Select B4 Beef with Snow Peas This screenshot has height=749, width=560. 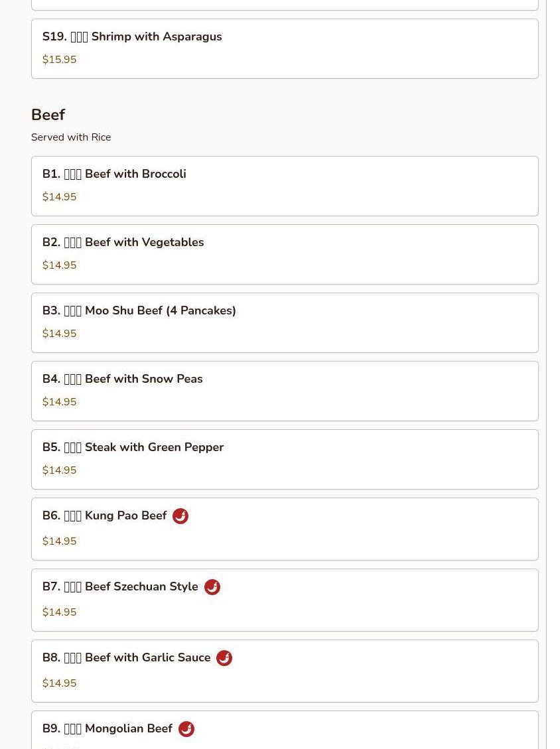tap(285, 391)
